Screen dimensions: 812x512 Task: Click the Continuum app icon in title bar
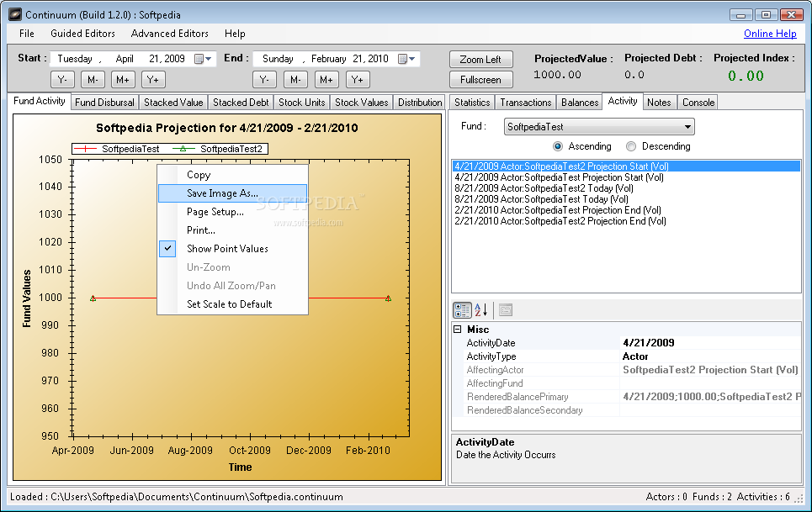(15, 14)
